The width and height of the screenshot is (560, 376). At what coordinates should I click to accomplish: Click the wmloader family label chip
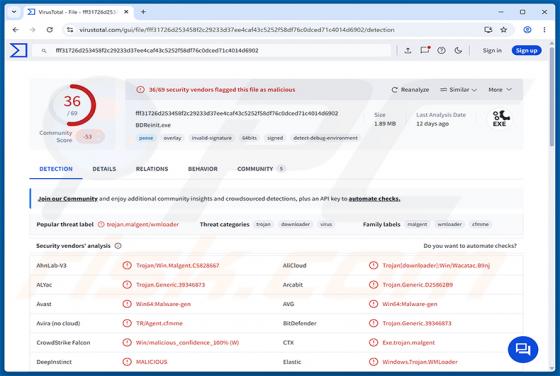point(450,224)
